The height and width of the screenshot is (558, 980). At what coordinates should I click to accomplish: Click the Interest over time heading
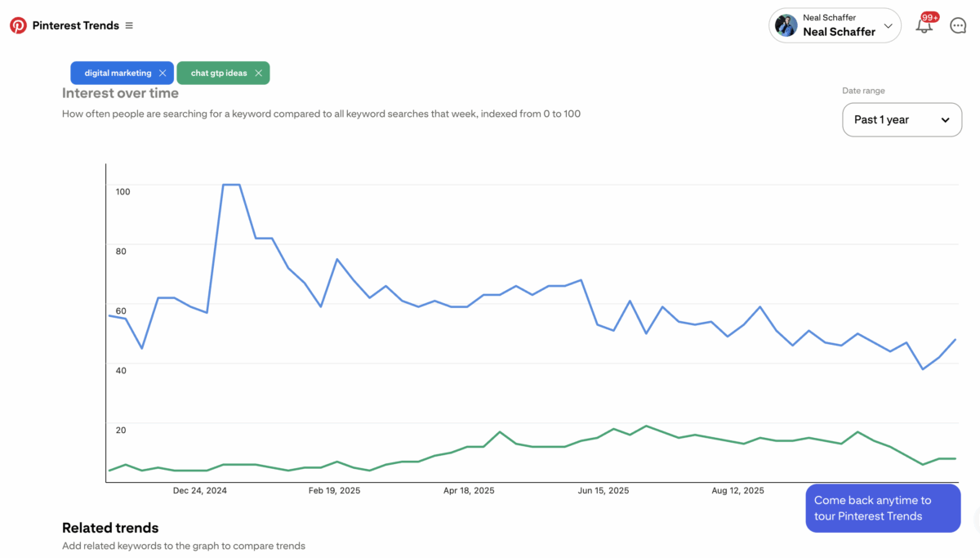[120, 93]
